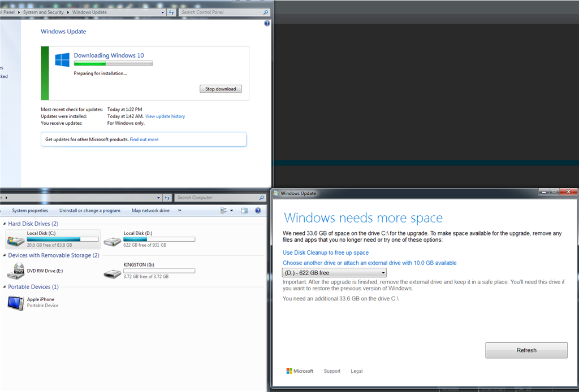The image size is (579, 392).
Task: Select the DVD RW Drive (E:) icon
Action: (x=16, y=271)
